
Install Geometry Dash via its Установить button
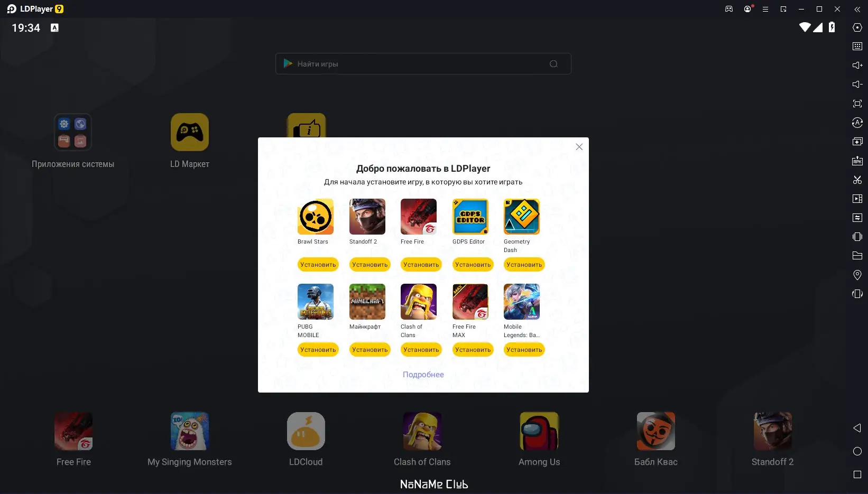pyautogui.click(x=524, y=265)
